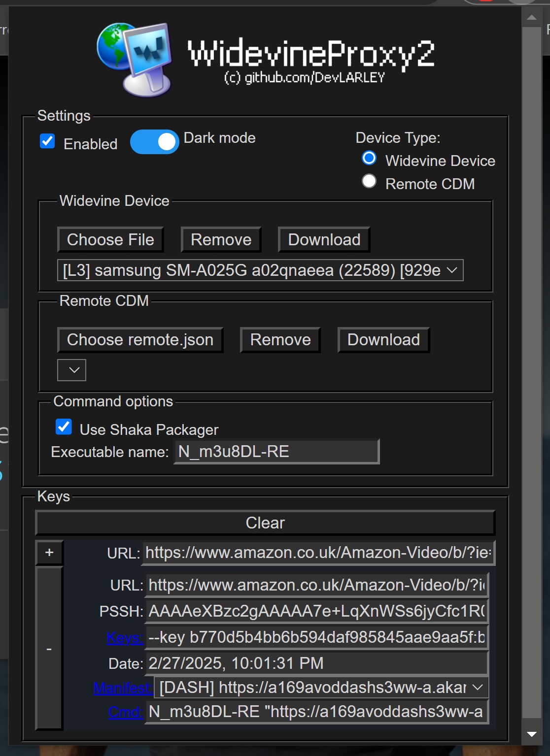Click the scrollbar down arrow
The image size is (550, 756).
click(x=532, y=734)
